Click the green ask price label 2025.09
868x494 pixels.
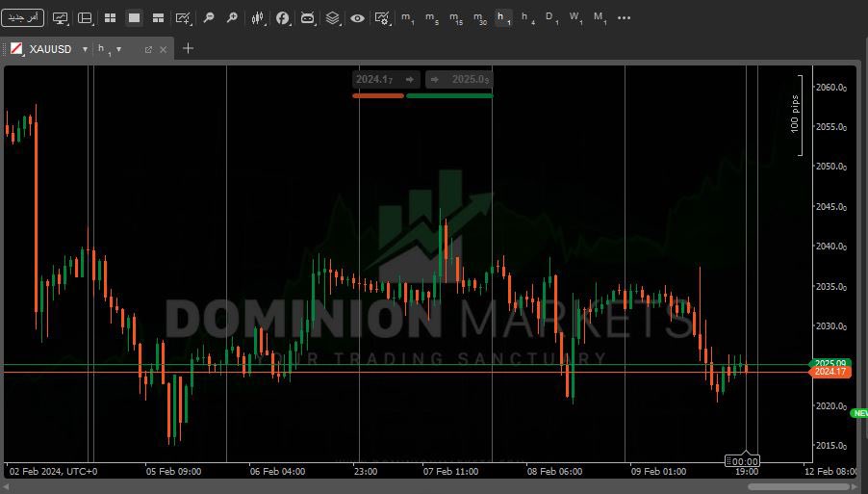pyautogui.click(x=830, y=364)
